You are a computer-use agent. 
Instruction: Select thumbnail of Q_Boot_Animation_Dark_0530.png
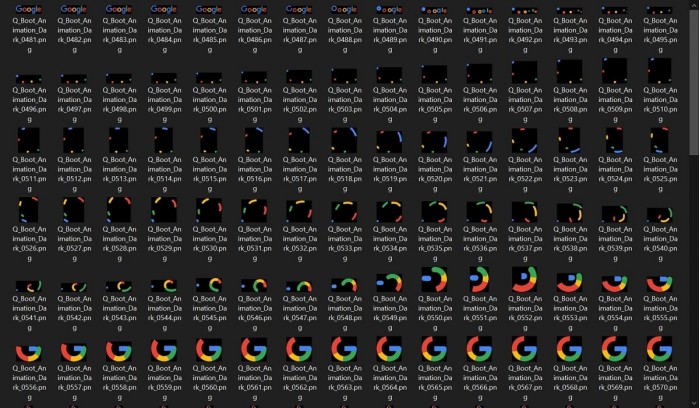pos(209,210)
